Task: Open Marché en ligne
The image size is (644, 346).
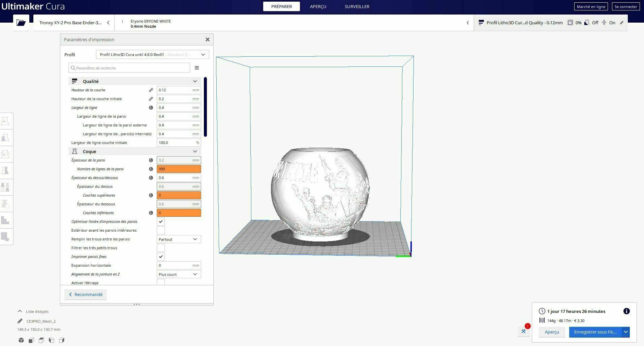Action: (x=591, y=6)
